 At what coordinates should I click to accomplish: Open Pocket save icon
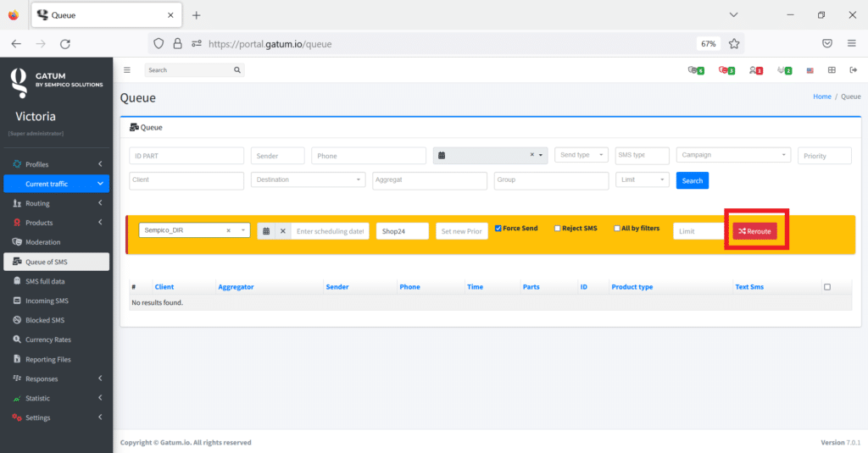pyautogui.click(x=827, y=44)
